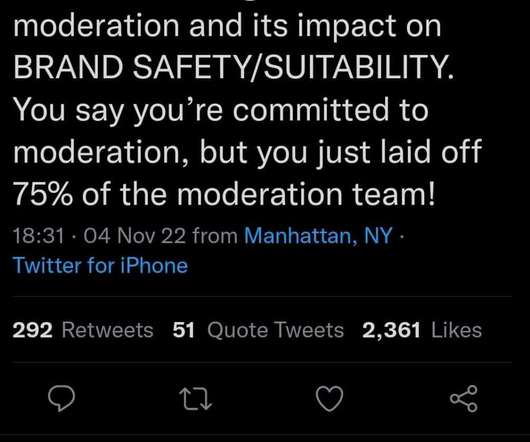Screen dimensions: 530x442
Task: Click the BRAND SAFETY/SUITABILITY text line
Action: [x=234, y=67]
